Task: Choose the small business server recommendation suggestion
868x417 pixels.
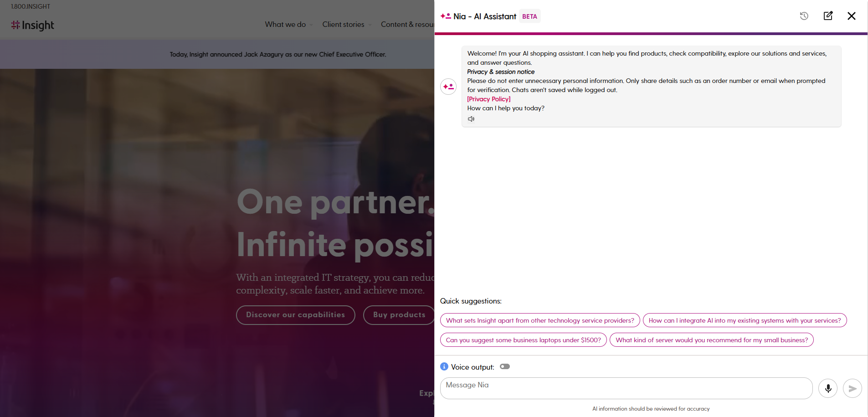Action: (711, 340)
